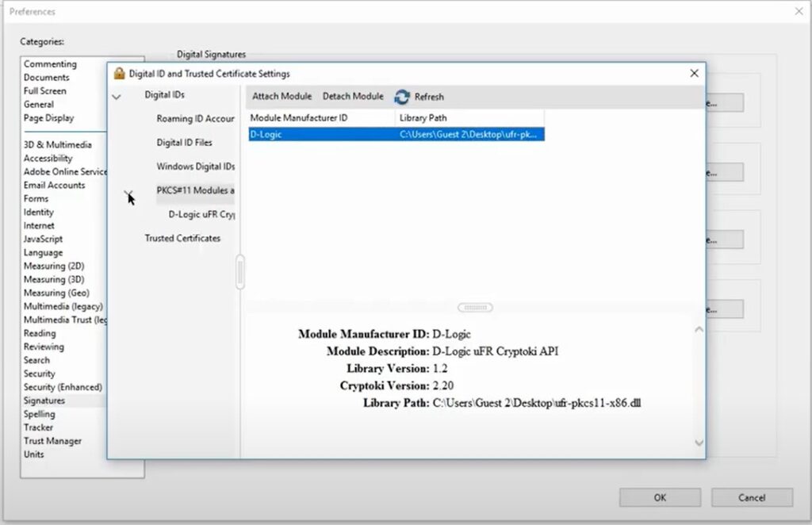Select Units category in Preferences
The image size is (812, 525).
(33, 454)
